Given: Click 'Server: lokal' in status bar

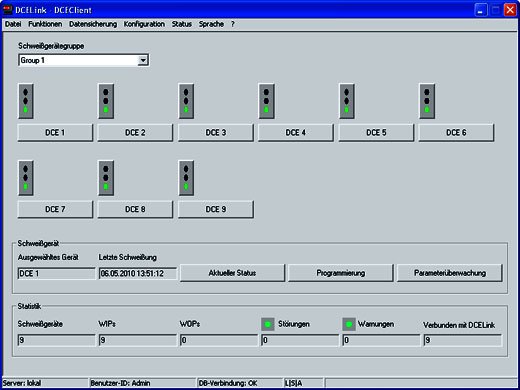Looking at the screenshot, I should 22,383.
